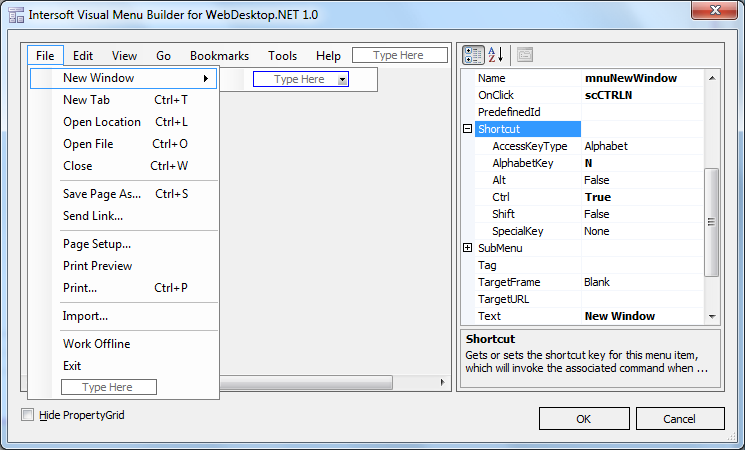745x450 pixels.
Task: Expand the SubMenu property group
Action: [x=467, y=248]
